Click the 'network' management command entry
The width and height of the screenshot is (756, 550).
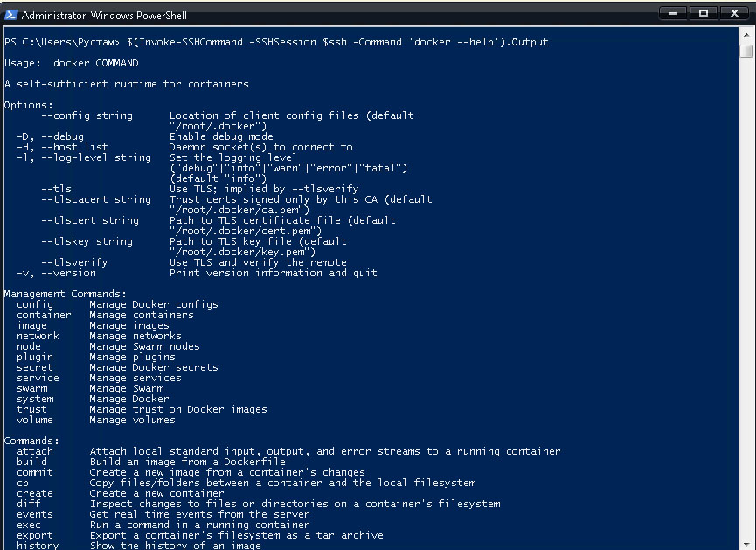coord(38,335)
